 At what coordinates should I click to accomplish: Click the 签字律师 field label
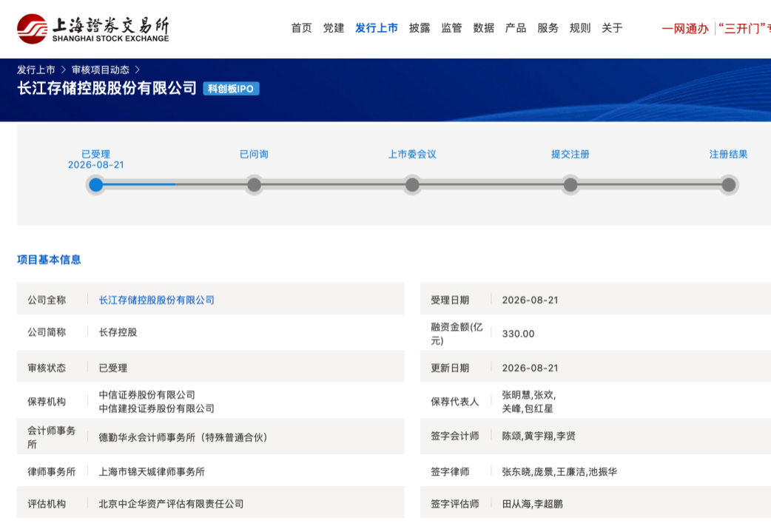click(x=450, y=471)
